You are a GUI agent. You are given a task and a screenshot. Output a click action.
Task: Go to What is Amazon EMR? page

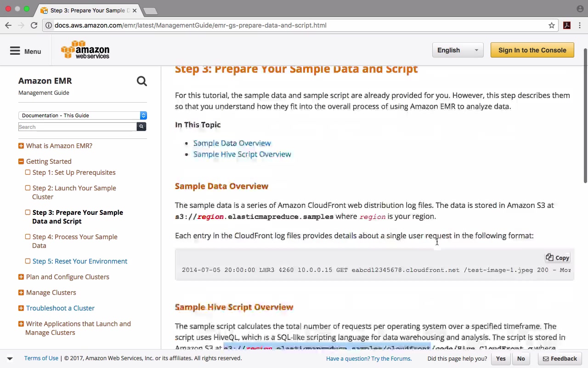tap(59, 146)
